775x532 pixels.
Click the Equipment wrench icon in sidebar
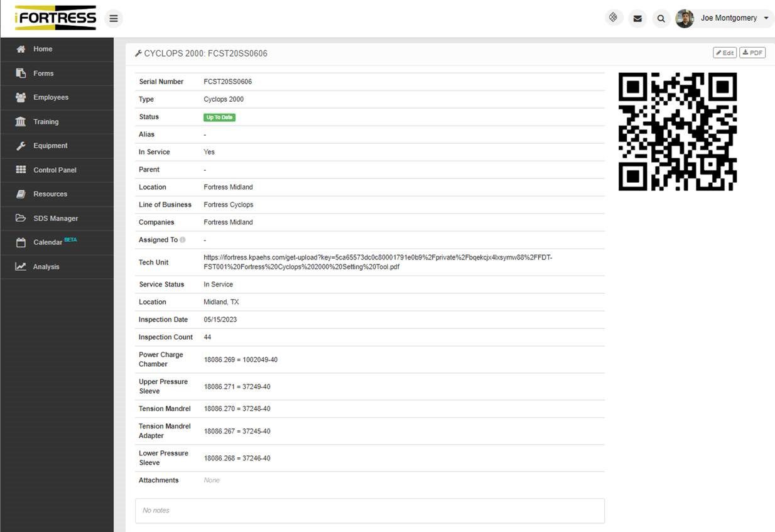point(21,146)
